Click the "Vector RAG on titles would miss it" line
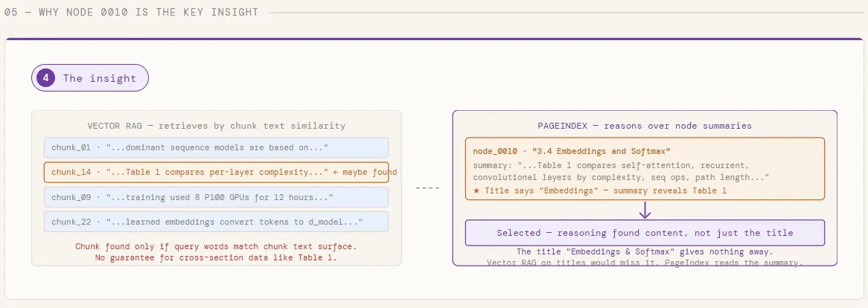 (645, 263)
